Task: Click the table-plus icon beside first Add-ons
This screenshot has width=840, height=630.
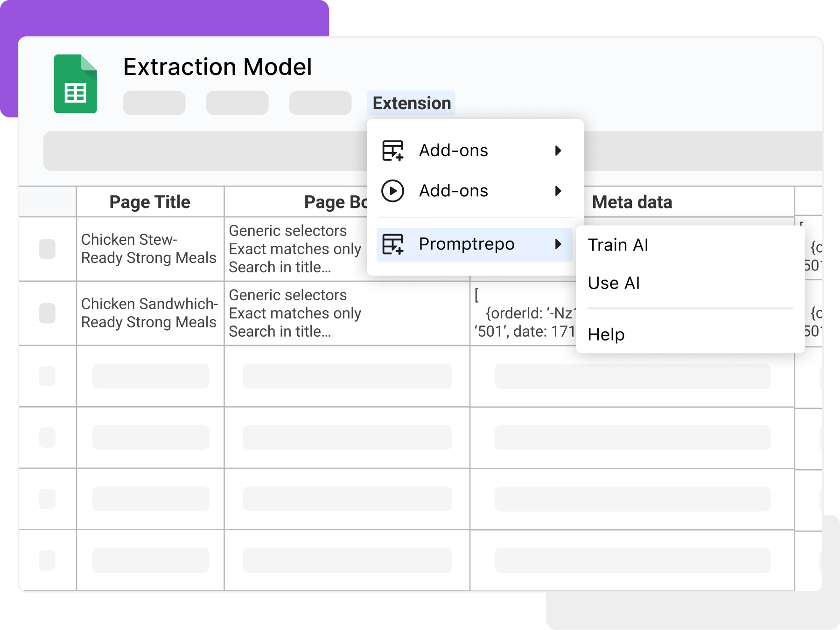Action: click(392, 151)
